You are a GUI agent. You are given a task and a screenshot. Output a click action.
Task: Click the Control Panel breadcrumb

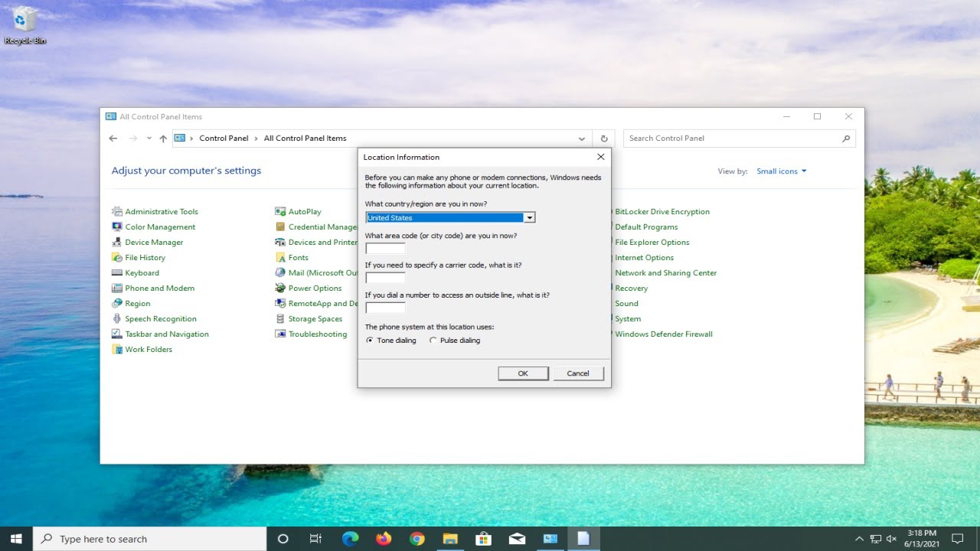(224, 139)
